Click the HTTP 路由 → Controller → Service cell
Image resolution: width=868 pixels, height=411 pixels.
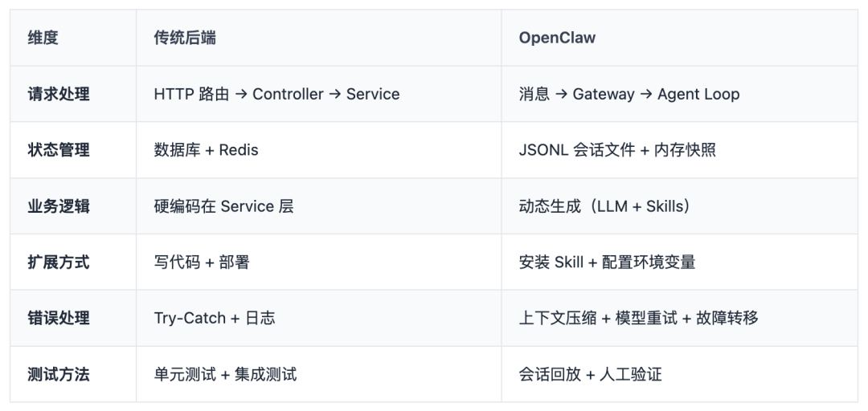pos(276,94)
